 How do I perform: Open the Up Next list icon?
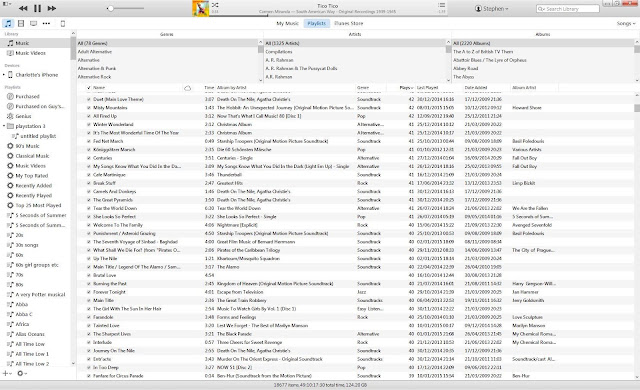(x=441, y=5)
